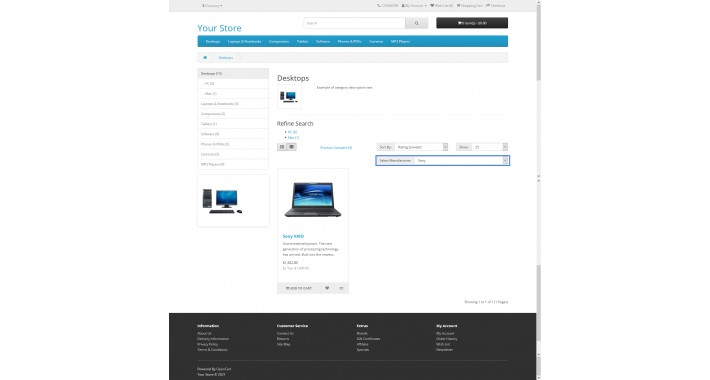
Task: Open Newsletter footer link
Action: (x=444, y=350)
